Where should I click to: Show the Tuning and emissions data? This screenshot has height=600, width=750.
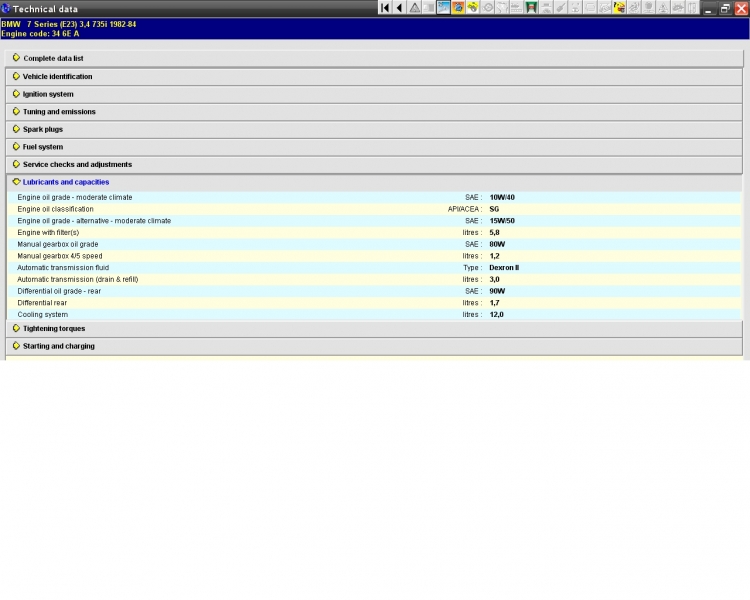click(59, 112)
